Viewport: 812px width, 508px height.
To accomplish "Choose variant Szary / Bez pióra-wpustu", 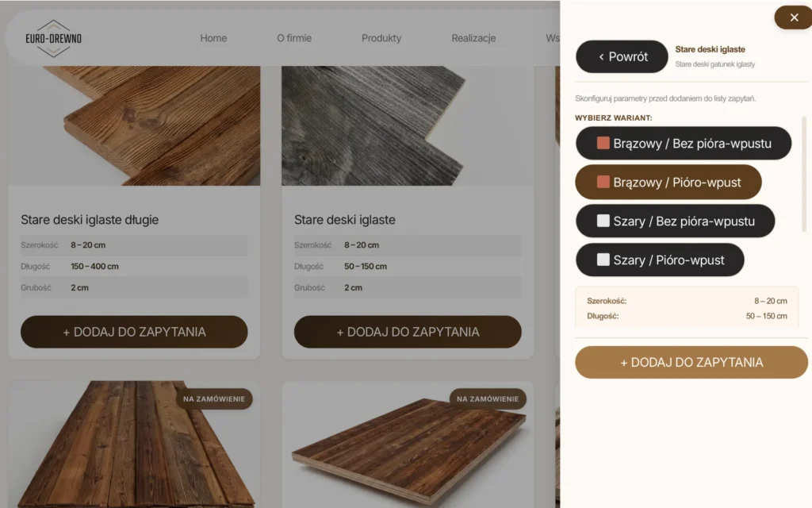I will pyautogui.click(x=676, y=221).
